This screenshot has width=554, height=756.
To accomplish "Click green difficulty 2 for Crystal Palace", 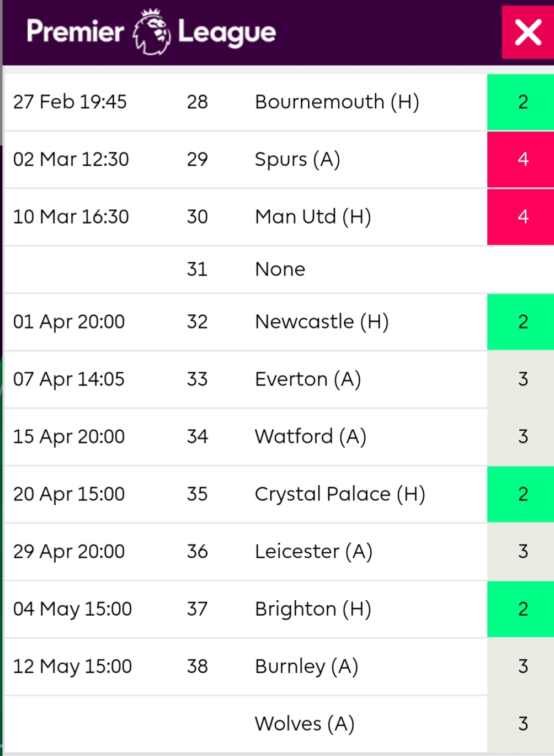I will pos(521,494).
